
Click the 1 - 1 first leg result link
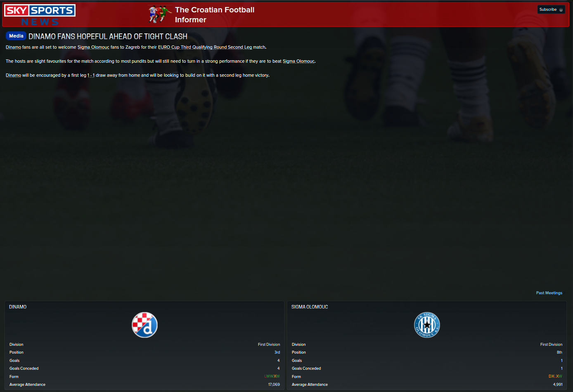(x=91, y=75)
